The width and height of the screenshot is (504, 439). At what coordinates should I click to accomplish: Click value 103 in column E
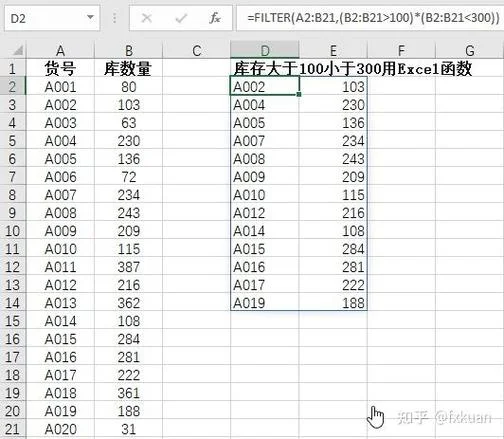[333, 87]
